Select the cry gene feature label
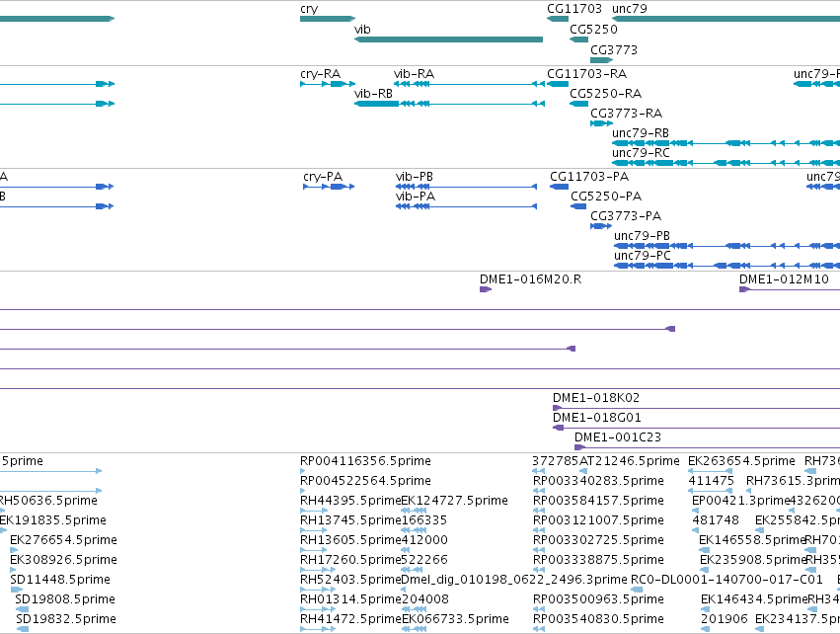This screenshot has width=840, height=634. click(x=309, y=9)
